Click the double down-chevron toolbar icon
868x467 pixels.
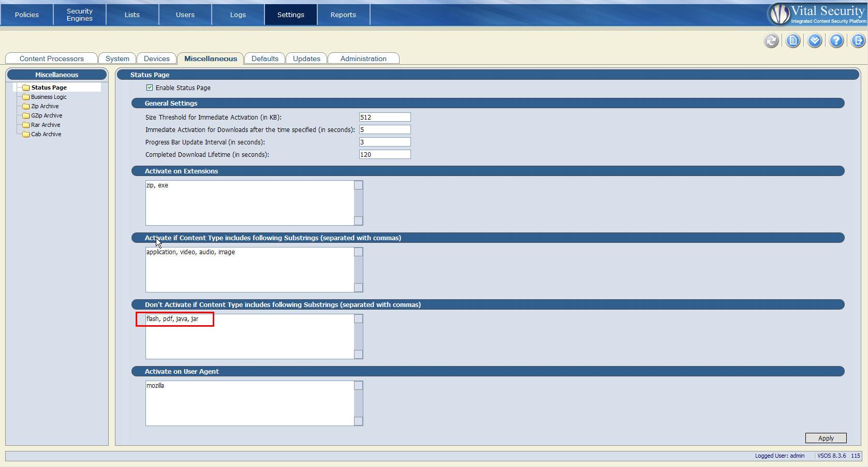(815, 41)
